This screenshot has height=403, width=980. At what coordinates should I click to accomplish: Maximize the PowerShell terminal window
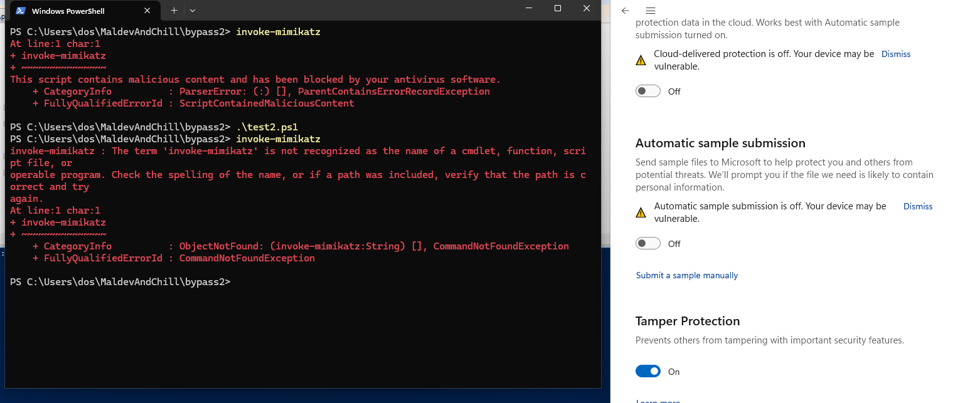(x=558, y=8)
